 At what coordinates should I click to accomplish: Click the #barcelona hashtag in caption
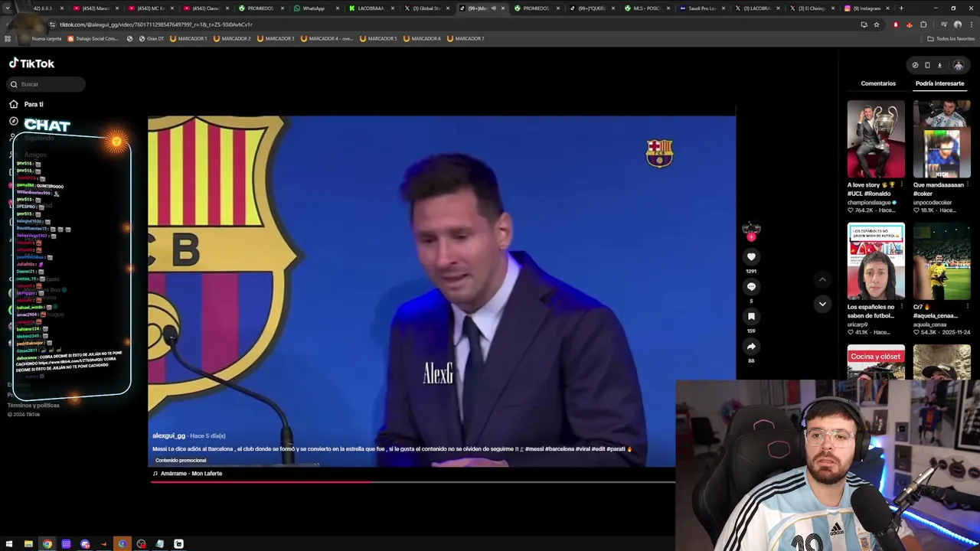[x=560, y=449]
